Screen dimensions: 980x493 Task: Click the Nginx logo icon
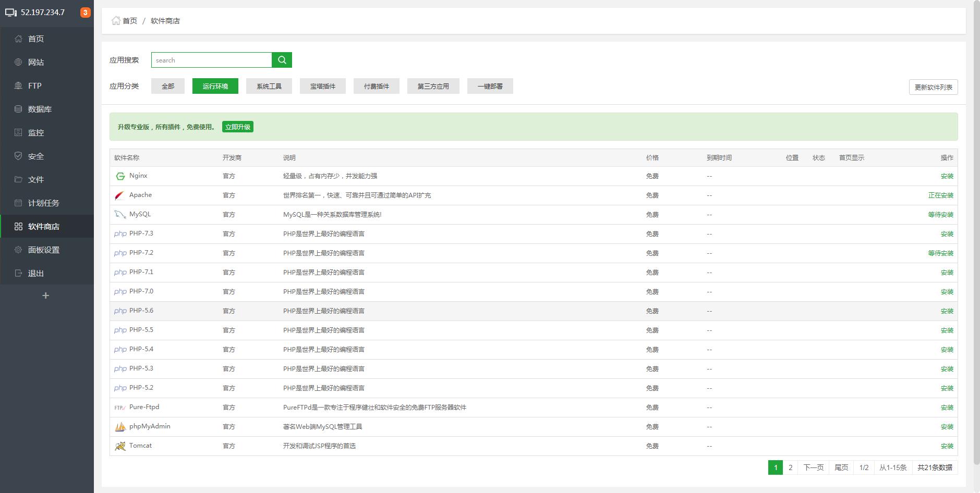point(120,176)
